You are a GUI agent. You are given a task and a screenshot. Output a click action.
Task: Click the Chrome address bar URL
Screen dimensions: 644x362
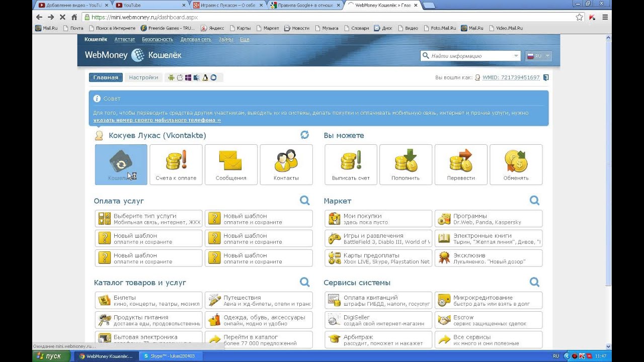tap(145, 17)
